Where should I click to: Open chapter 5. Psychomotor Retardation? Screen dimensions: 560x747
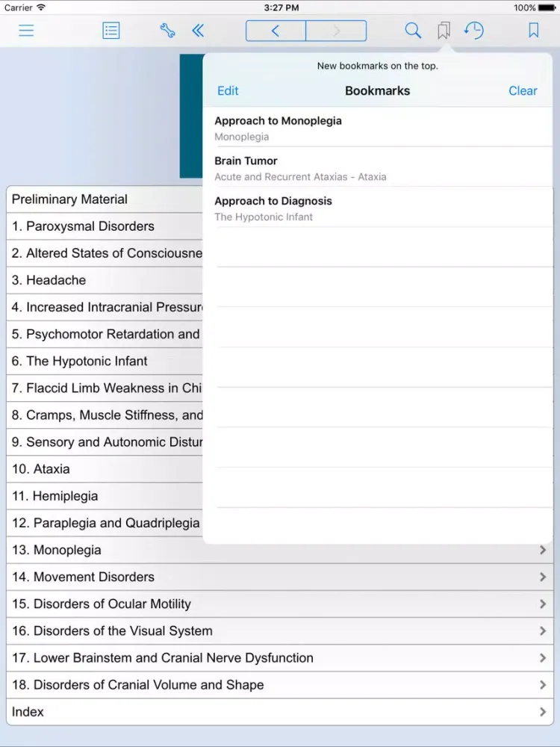(105, 334)
